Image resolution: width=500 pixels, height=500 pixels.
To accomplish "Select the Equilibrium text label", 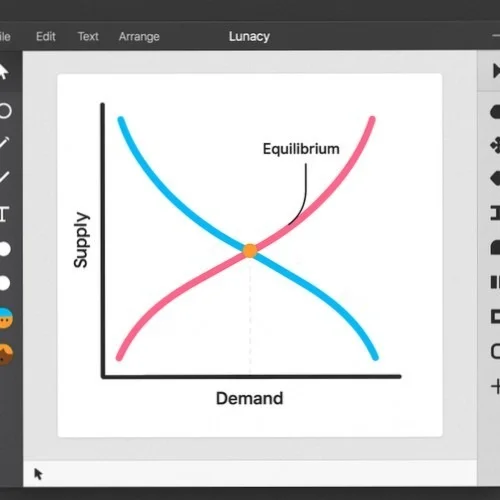I will click(x=301, y=149).
